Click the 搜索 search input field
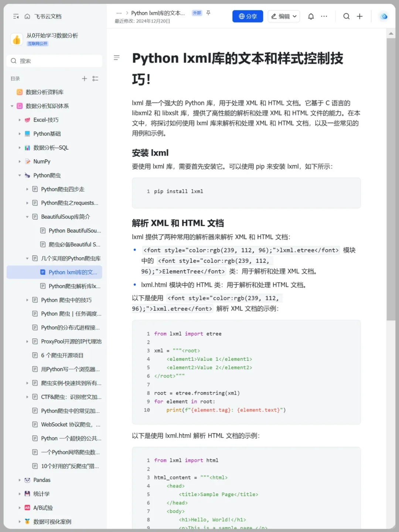399x532 pixels. tap(54, 61)
